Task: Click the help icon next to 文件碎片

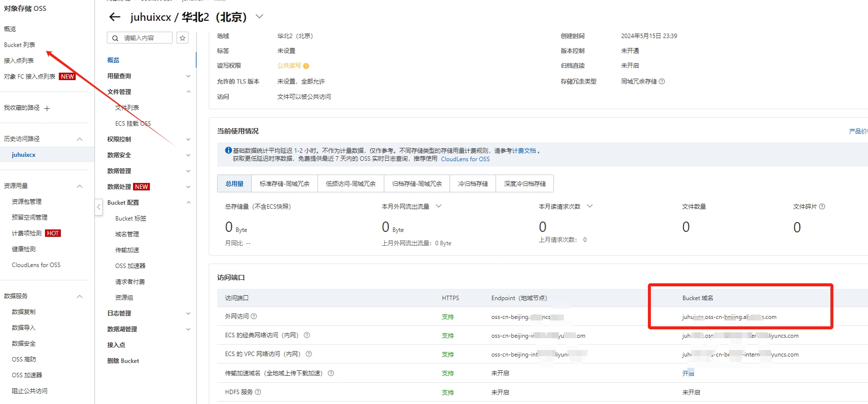Action: click(x=822, y=207)
